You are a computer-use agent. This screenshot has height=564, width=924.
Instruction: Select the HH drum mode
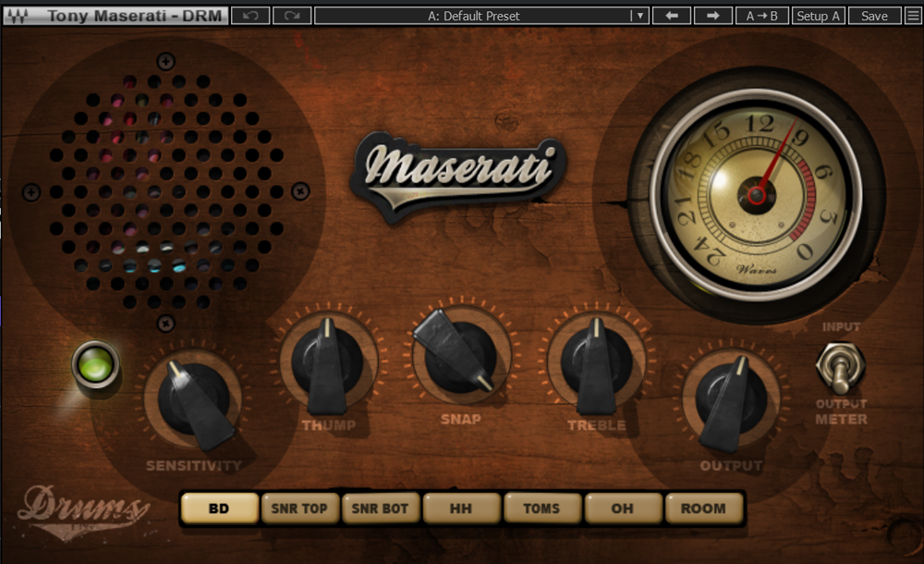click(461, 509)
